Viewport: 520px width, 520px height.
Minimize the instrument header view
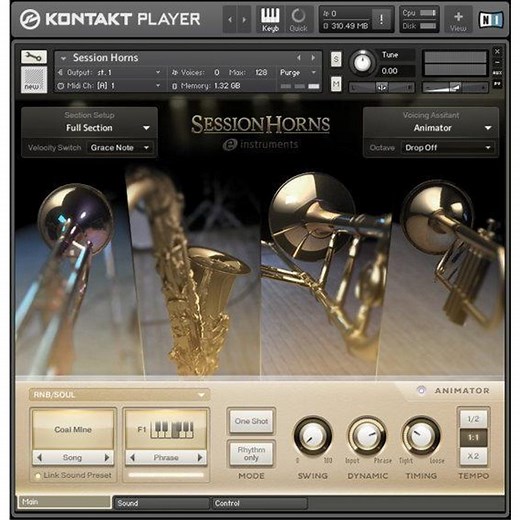[497, 62]
